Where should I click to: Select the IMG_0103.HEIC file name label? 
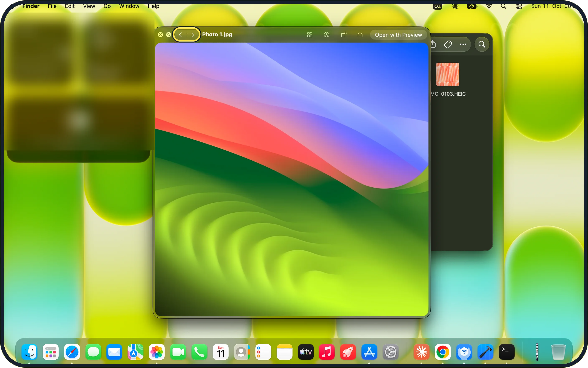click(x=448, y=94)
